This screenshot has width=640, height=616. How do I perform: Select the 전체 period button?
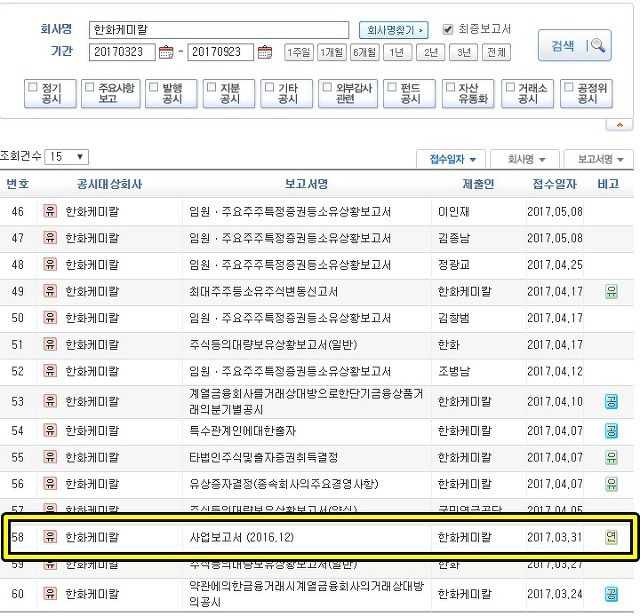496,53
